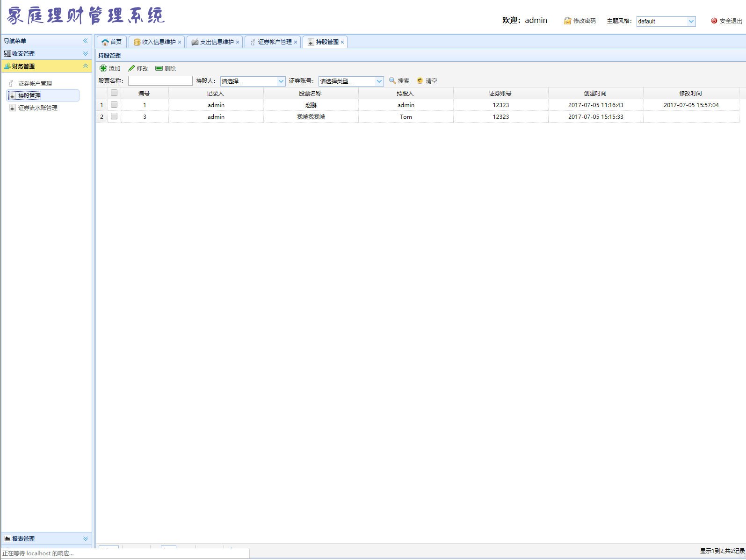The image size is (746, 560).
Task: Sort by the 编号 column header
Action: coord(144,93)
